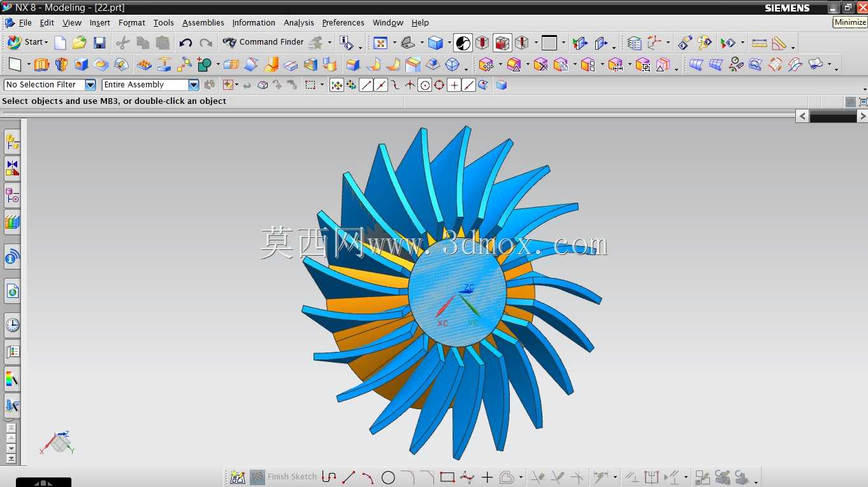Select the Sketch tool icon
Image resolution: width=868 pixels, height=487 pixels.
[15, 64]
